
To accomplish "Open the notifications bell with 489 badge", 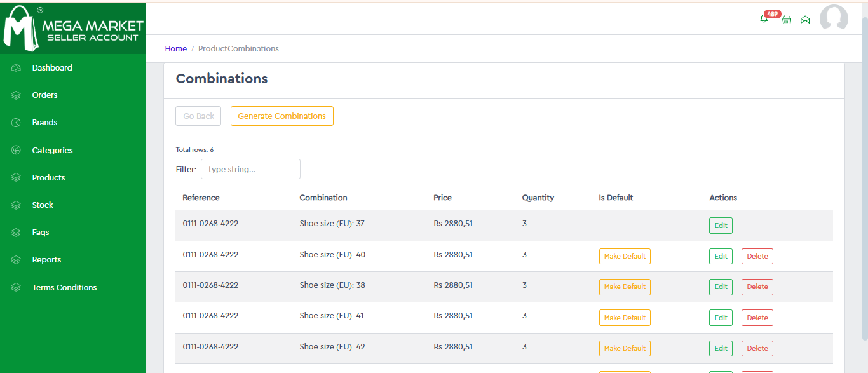I will coord(764,19).
